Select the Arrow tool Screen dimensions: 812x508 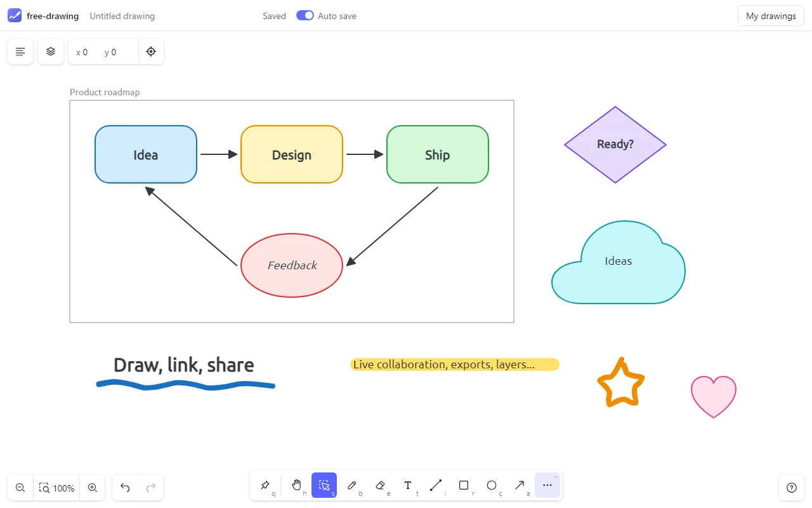520,485
